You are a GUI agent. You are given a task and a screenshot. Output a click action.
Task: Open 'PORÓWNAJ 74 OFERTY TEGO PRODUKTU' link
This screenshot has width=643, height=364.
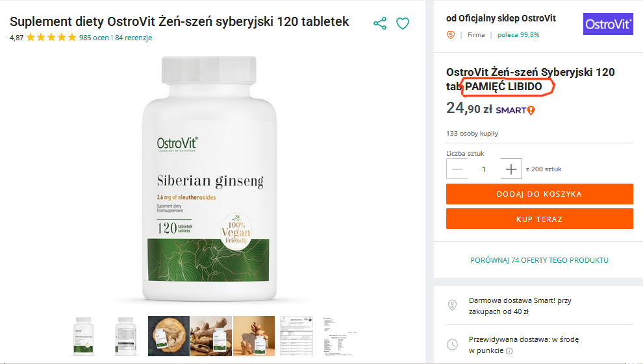pyautogui.click(x=539, y=260)
